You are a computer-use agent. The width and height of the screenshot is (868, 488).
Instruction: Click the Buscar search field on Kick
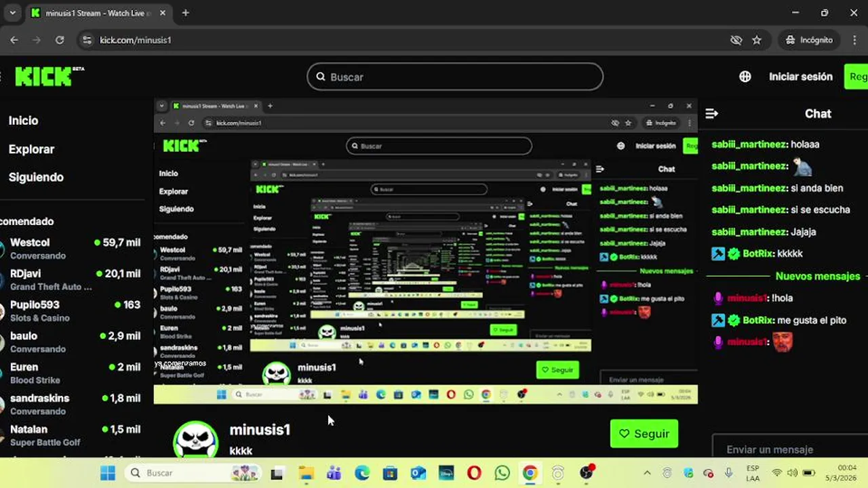pos(455,77)
